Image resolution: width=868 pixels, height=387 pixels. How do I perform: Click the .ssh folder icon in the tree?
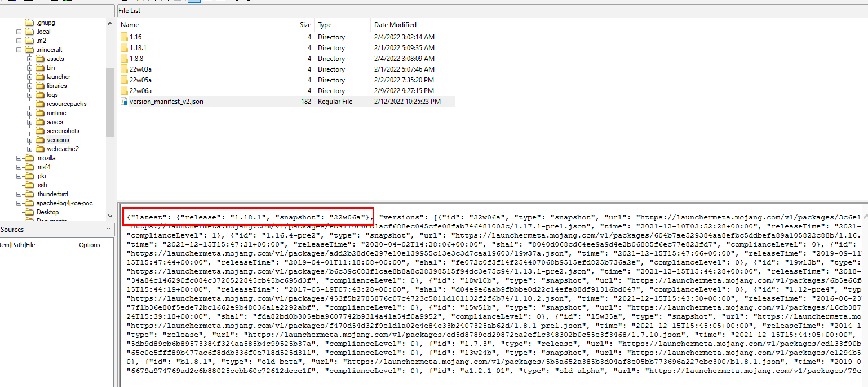(29, 185)
